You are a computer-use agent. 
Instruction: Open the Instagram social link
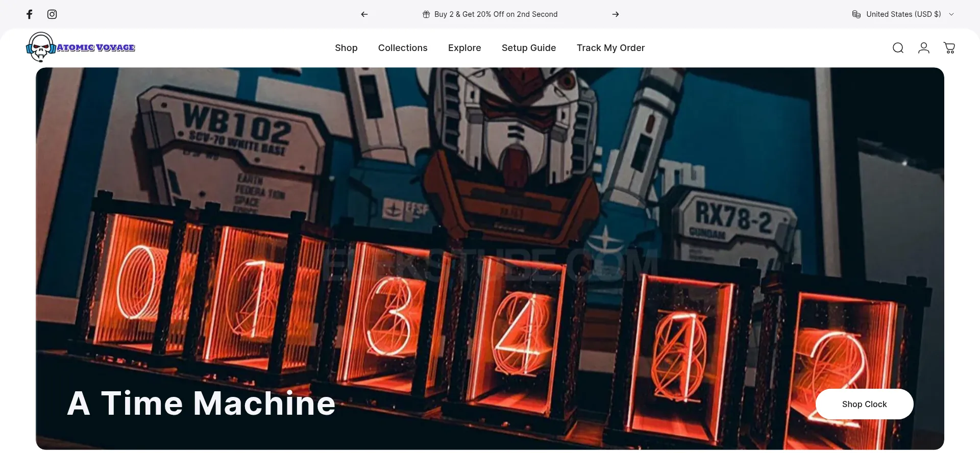coord(52,14)
